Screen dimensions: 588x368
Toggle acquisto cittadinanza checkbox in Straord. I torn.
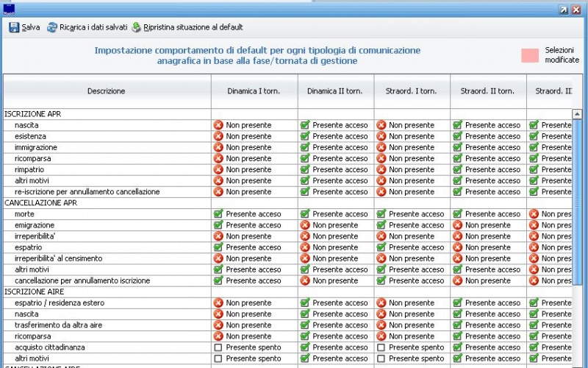[381, 347]
